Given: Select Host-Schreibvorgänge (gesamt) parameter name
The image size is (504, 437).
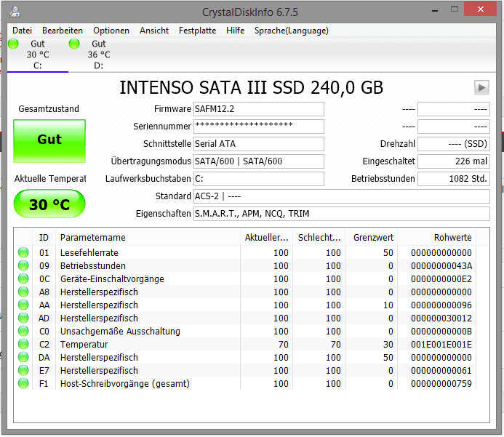Looking at the screenshot, I should pyautogui.click(x=125, y=384).
